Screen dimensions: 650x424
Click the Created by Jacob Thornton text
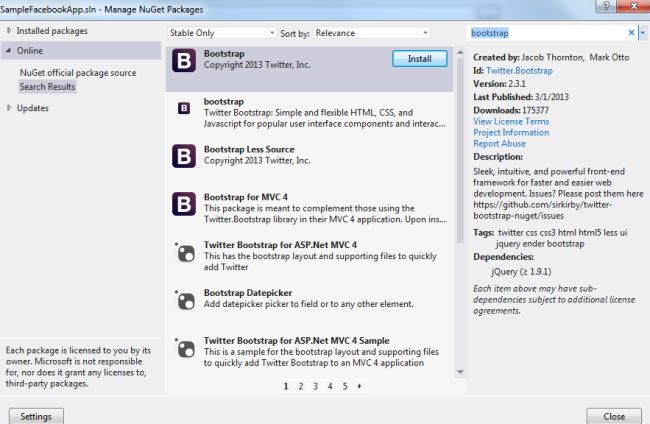551,57
